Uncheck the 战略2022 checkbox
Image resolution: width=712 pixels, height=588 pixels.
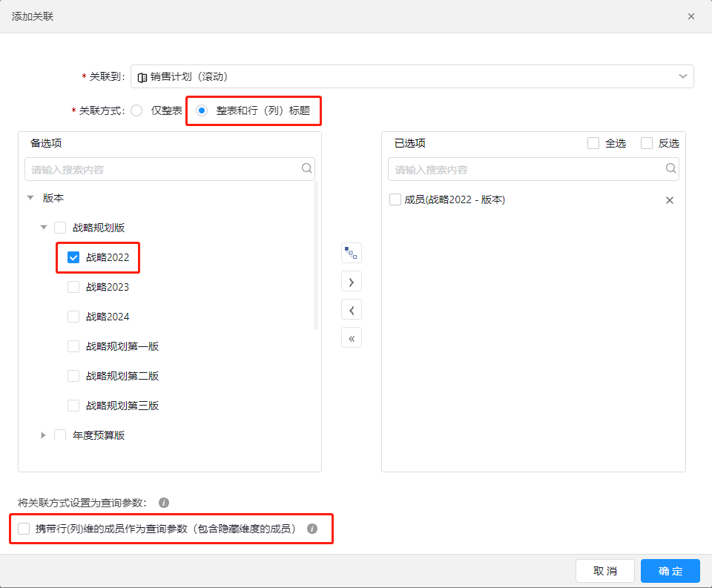[x=73, y=257]
